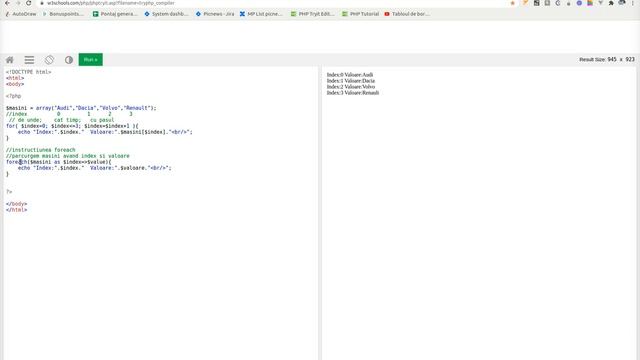This screenshot has width=640, height=360.
Task: Open the MP List picne... bookmark
Action: (x=261, y=14)
